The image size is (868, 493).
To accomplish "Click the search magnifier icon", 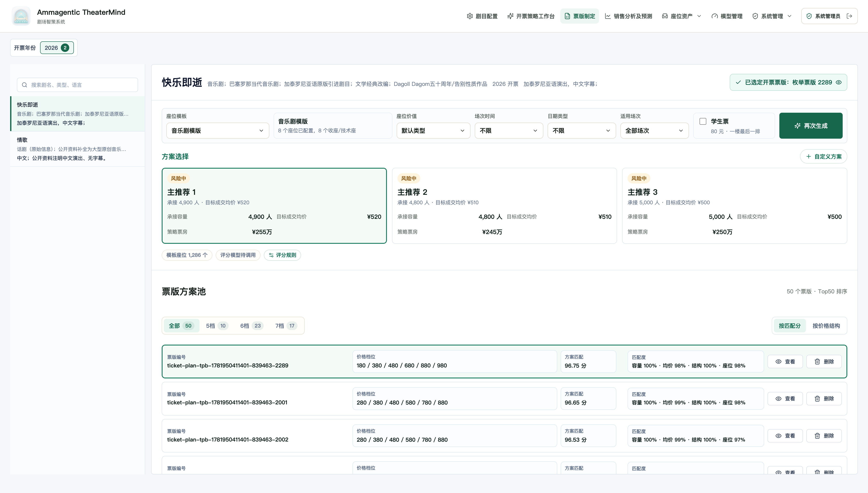I will 24,85.
